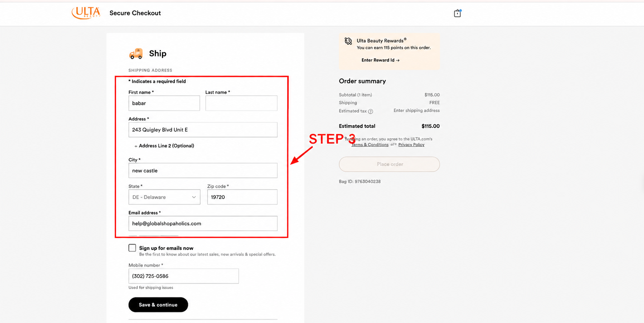Click the 'Used for shipping issues' note

pyautogui.click(x=151, y=288)
